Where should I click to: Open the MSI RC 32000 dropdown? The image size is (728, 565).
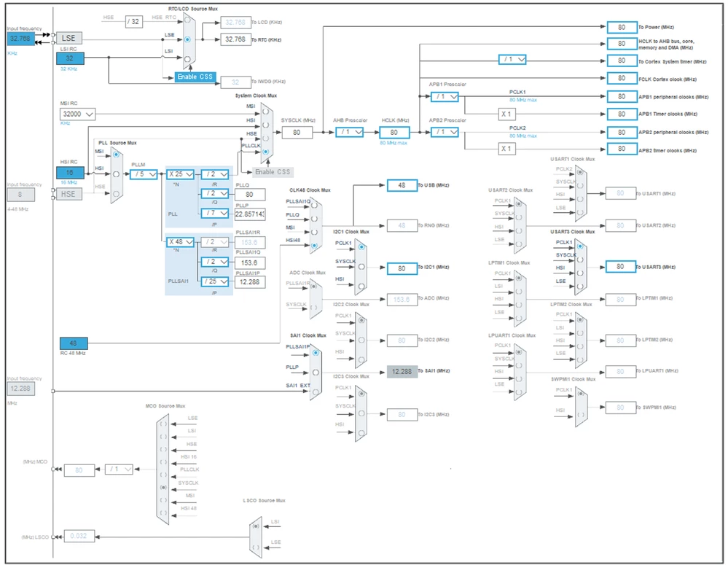pos(77,114)
